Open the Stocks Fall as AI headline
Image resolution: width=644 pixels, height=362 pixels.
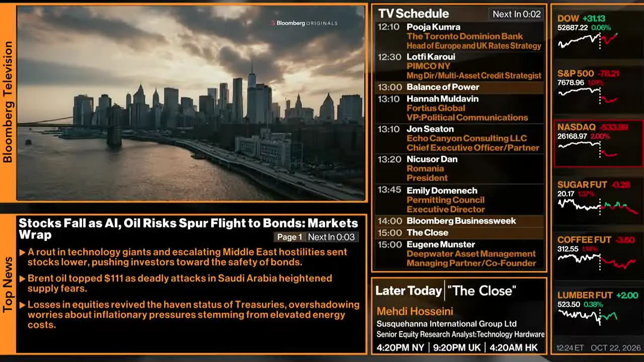(188, 229)
